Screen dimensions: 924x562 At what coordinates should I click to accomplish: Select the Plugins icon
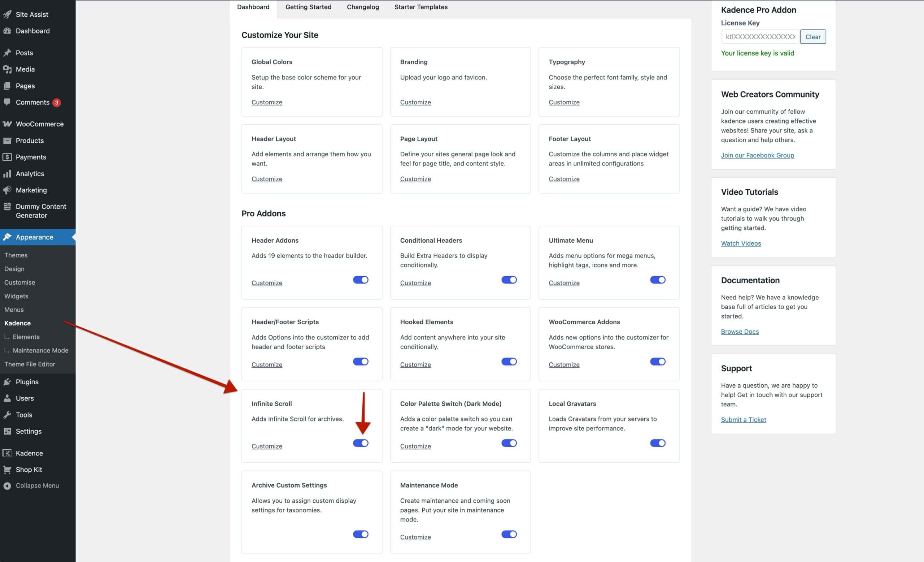[8, 381]
